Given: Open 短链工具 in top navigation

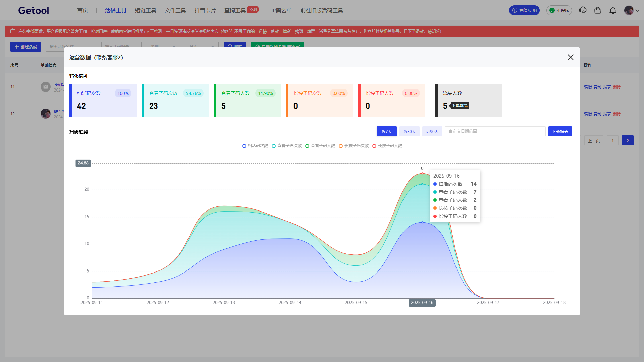Looking at the screenshot, I should (145, 10).
